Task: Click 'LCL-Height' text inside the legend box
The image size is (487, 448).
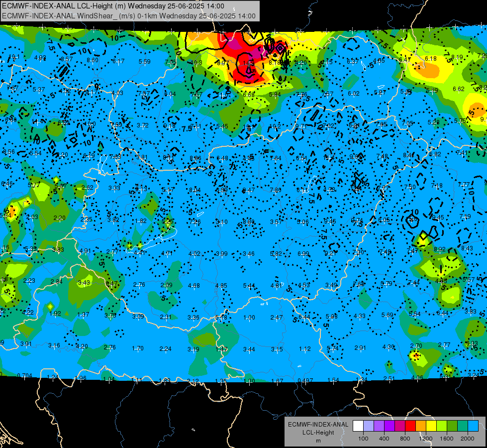Action: [x=318, y=433]
